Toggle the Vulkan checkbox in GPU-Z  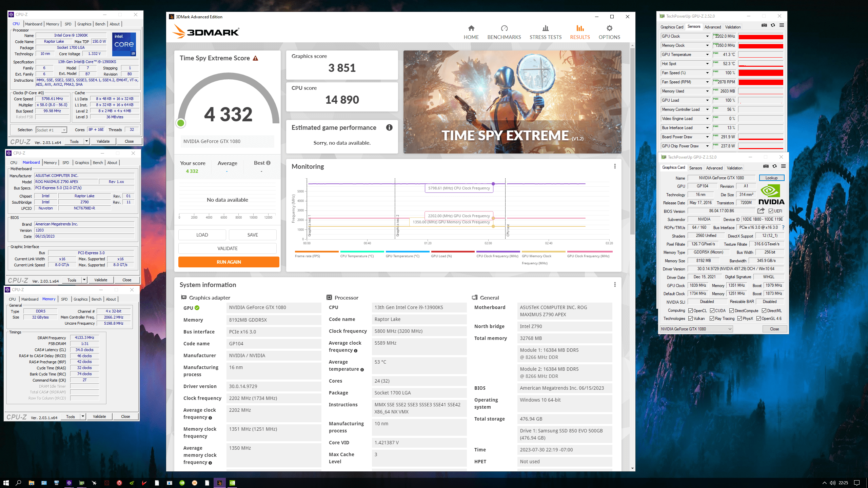(x=690, y=319)
